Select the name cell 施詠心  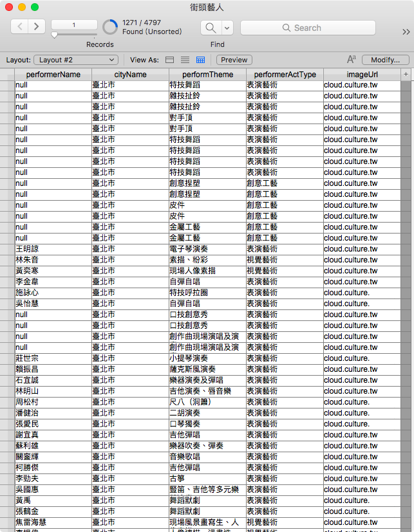point(53,293)
